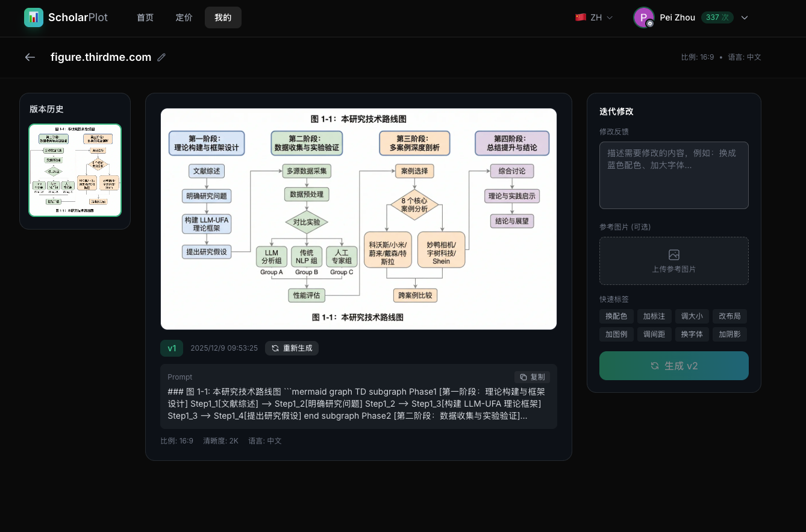The height and width of the screenshot is (532, 806).
Task: Click the 换配色 quick tag
Action: pyautogui.click(x=616, y=316)
